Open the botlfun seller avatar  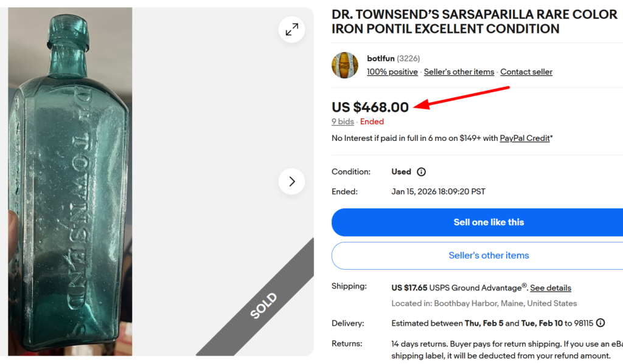click(345, 65)
